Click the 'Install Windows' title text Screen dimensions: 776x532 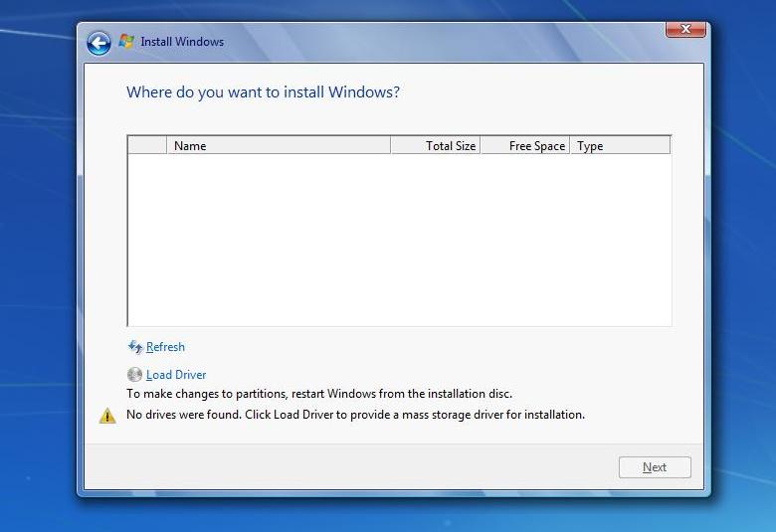182,42
